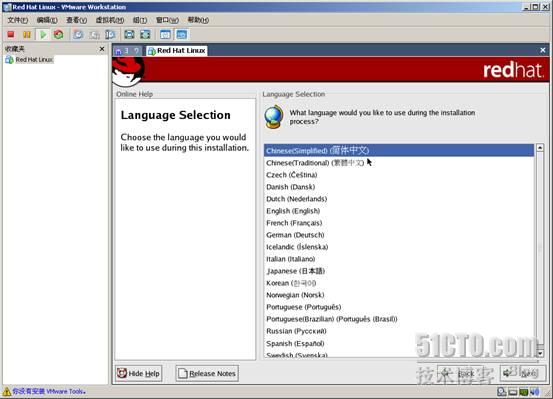
Task: Select Korean language entry
Action: click(399, 283)
